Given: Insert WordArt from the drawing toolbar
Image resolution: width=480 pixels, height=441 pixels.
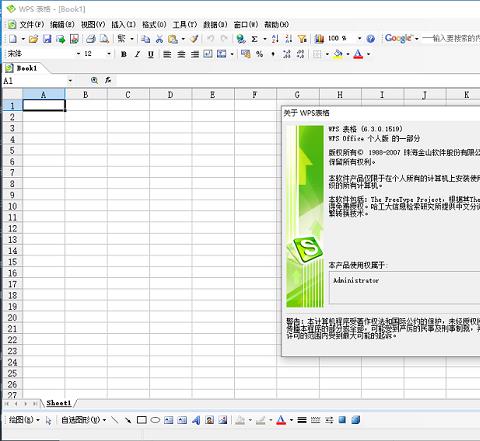Looking at the screenshot, I should 196,420.
